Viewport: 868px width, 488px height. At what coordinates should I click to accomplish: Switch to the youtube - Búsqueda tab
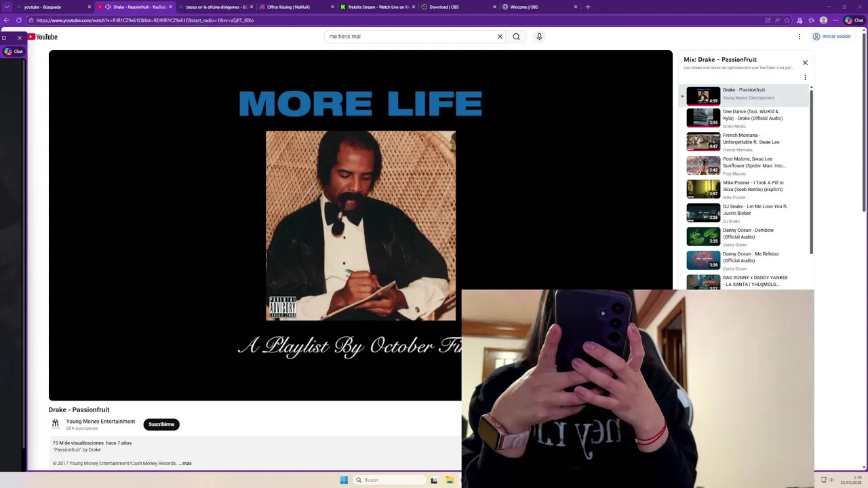(x=54, y=7)
